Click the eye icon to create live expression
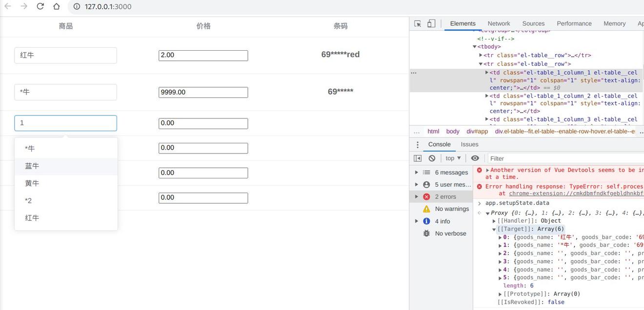Screen dimensions: 644x310 475,158
